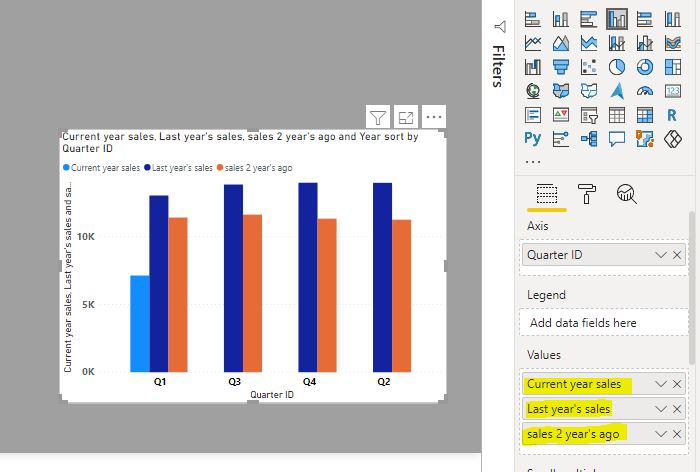Select the KPI visual
This screenshot has height=472, width=700.
pyautogui.click(x=561, y=115)
